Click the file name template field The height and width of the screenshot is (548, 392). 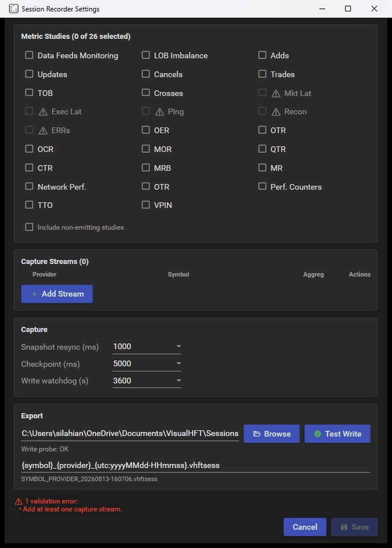coord(195,465)
